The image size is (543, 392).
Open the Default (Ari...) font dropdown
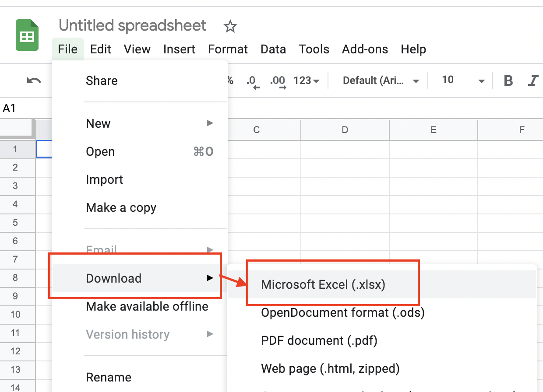point(381,80)
